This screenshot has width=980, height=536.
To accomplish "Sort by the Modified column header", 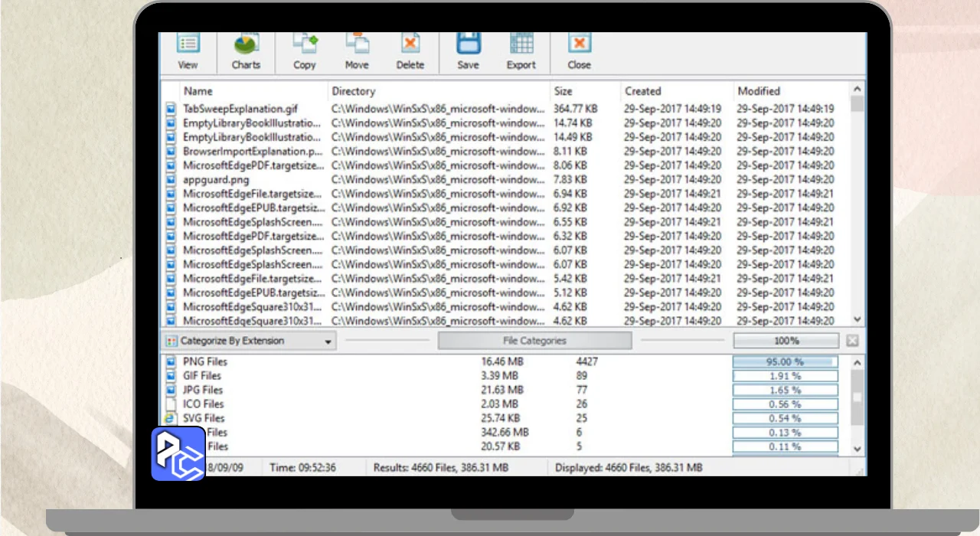I will 758,91.
